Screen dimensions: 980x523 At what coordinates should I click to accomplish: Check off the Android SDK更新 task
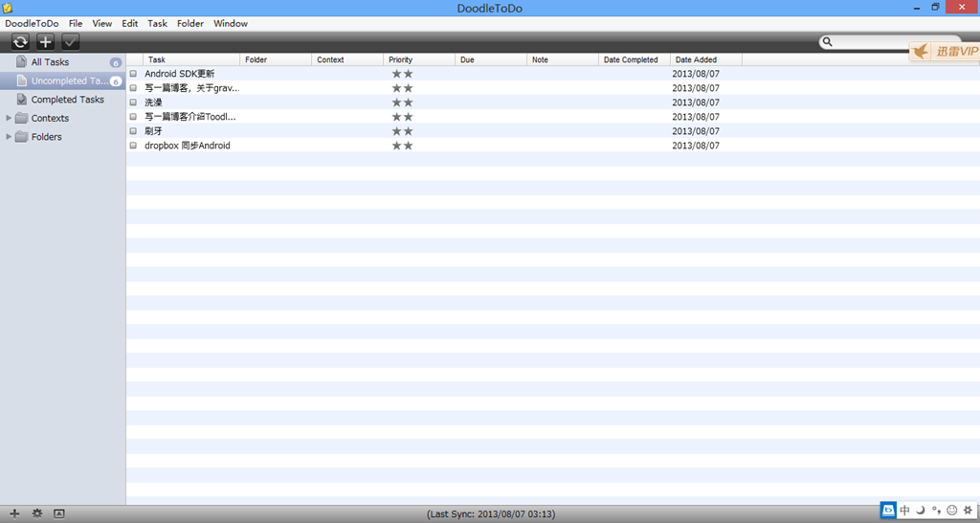pyautogui.click(x=134, y=74)
